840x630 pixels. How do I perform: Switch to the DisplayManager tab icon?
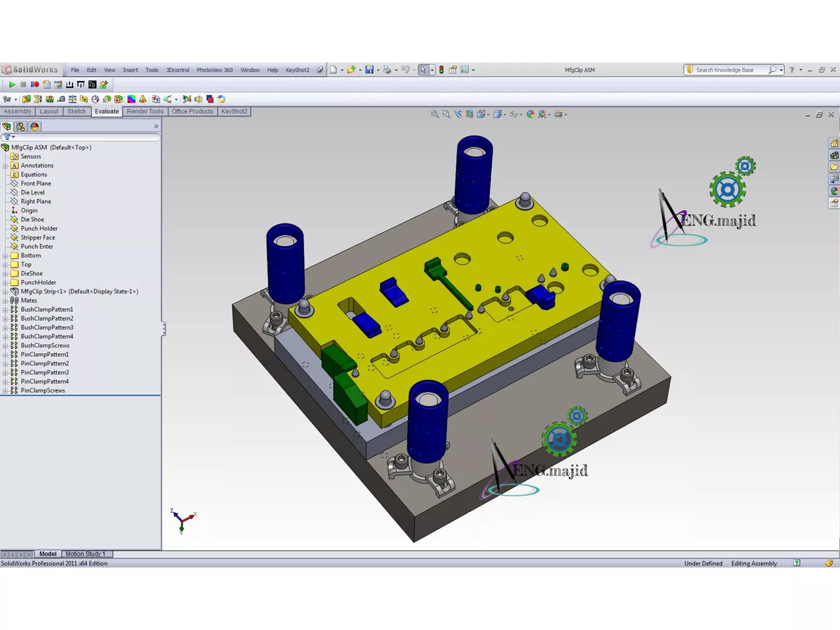35,126
